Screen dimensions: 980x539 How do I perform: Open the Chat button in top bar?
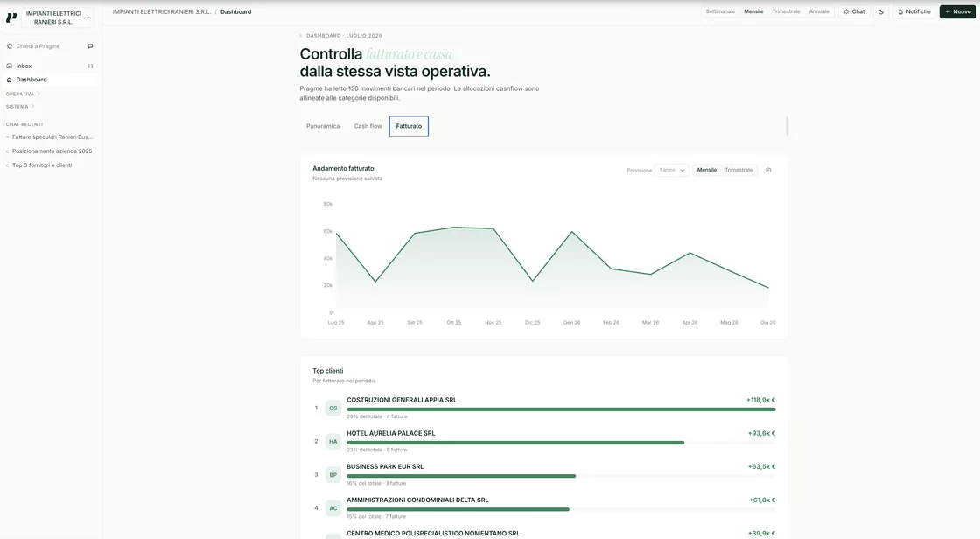point(854,12)
